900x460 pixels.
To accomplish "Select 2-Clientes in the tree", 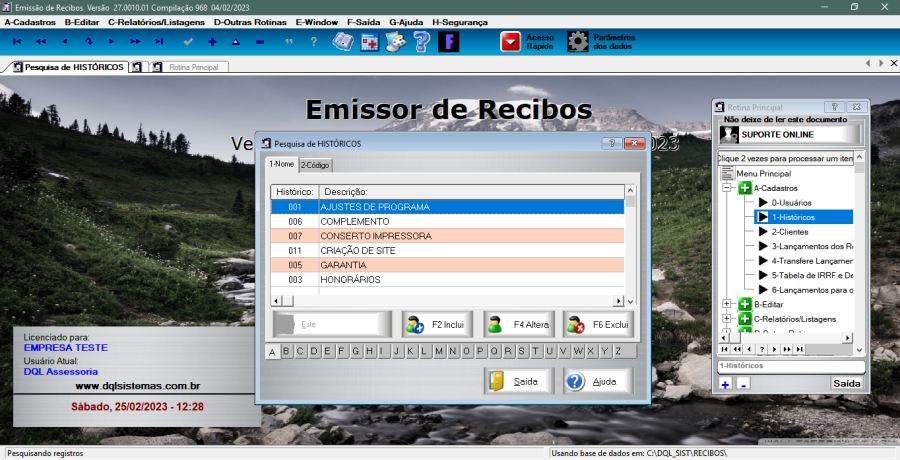I will point(790,231).
